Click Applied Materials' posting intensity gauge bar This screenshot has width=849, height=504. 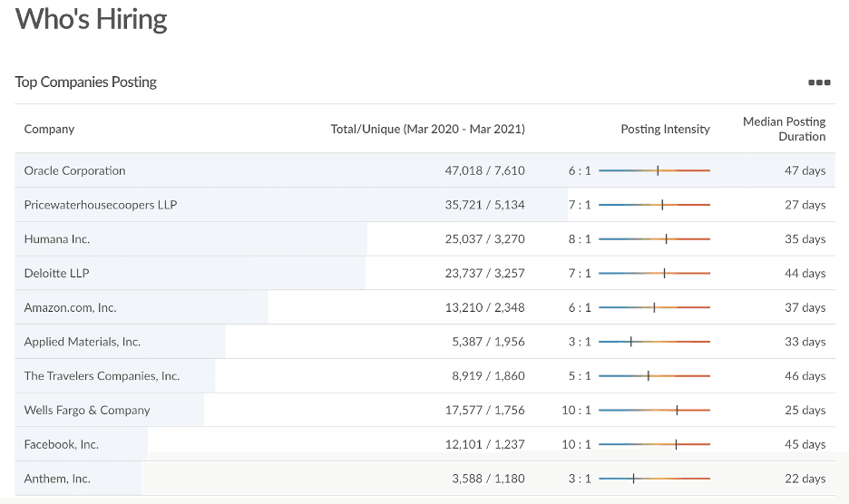tap(654, 342)
